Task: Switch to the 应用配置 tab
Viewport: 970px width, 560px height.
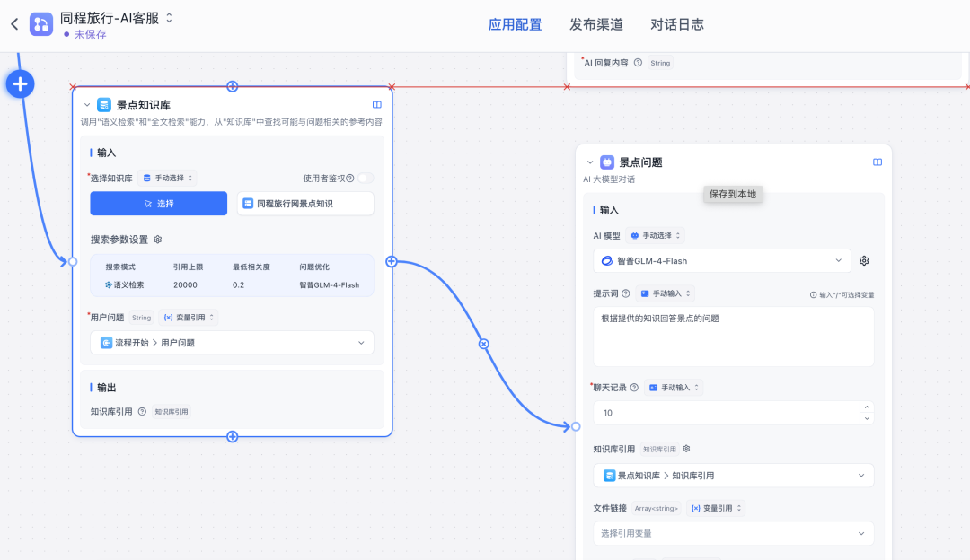Action: (x=515, y=25)
